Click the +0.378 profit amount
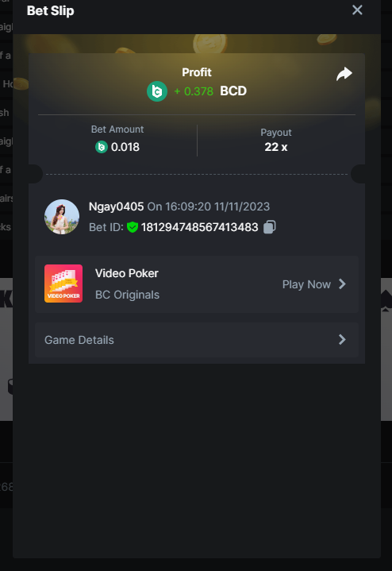Viewport: 392px width, 571px height. (194, 91)
